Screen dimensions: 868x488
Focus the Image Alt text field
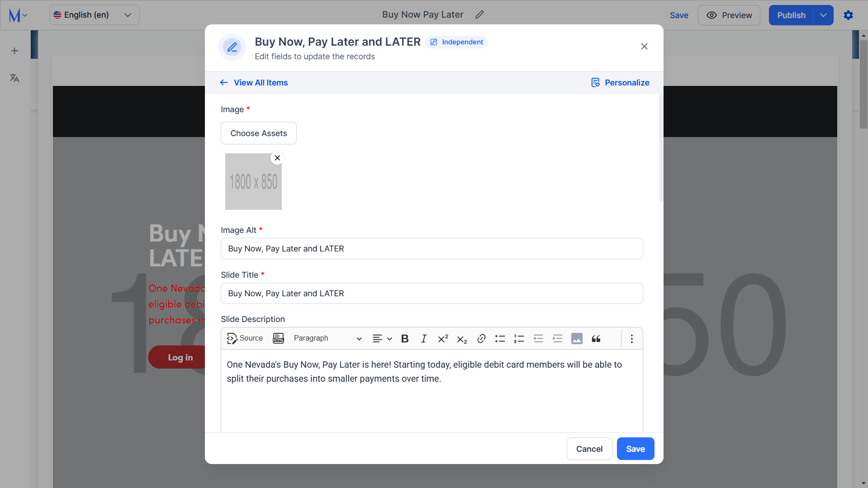[x=432, y=249]
